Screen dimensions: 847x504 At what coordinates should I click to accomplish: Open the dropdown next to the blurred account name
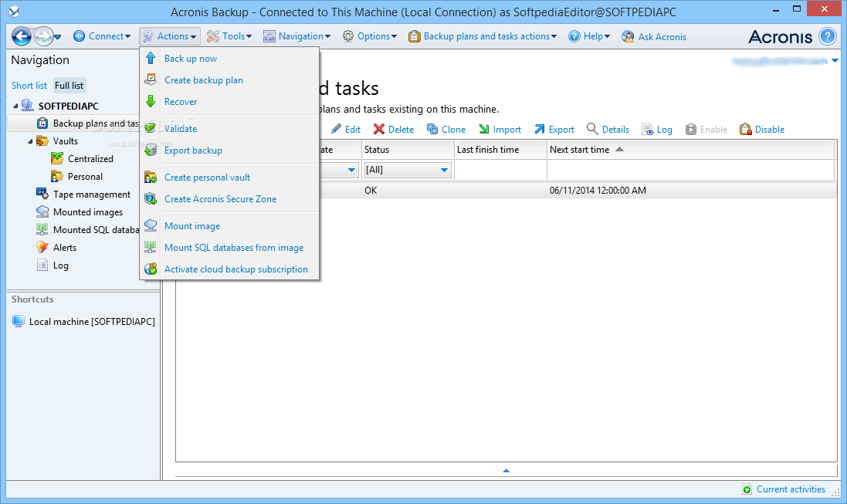[x=835, y=60]
